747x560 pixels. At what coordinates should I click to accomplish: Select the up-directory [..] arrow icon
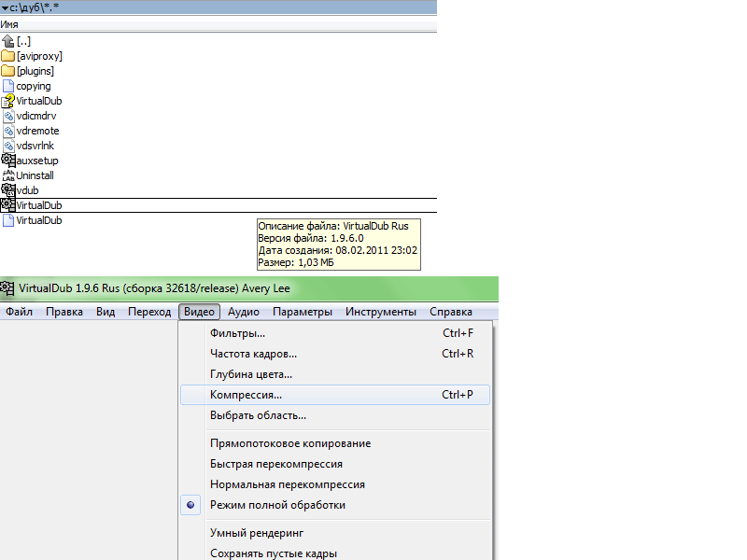[8, 41]
